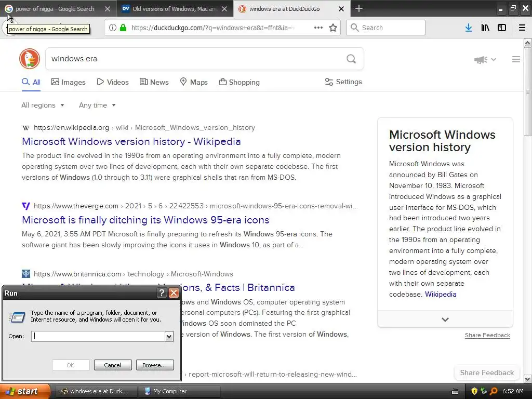Click the underlined Share Feedback link
The height and width of the screenshot is (399, 532).
coord(487,335)
